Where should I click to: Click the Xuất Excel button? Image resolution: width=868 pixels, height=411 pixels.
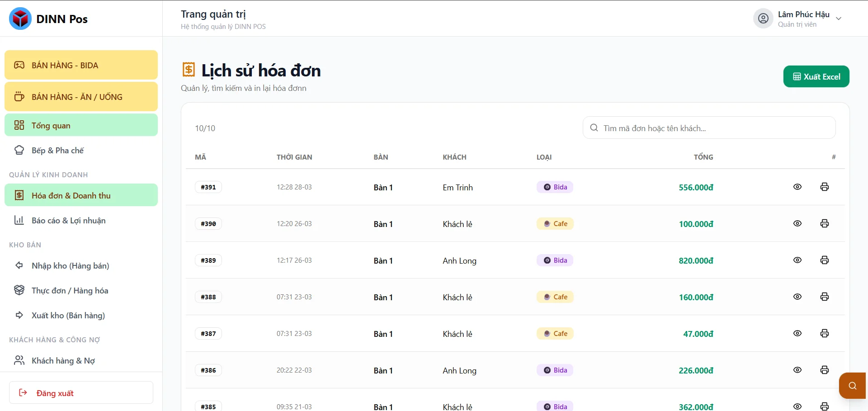click(x=816, y=77)
